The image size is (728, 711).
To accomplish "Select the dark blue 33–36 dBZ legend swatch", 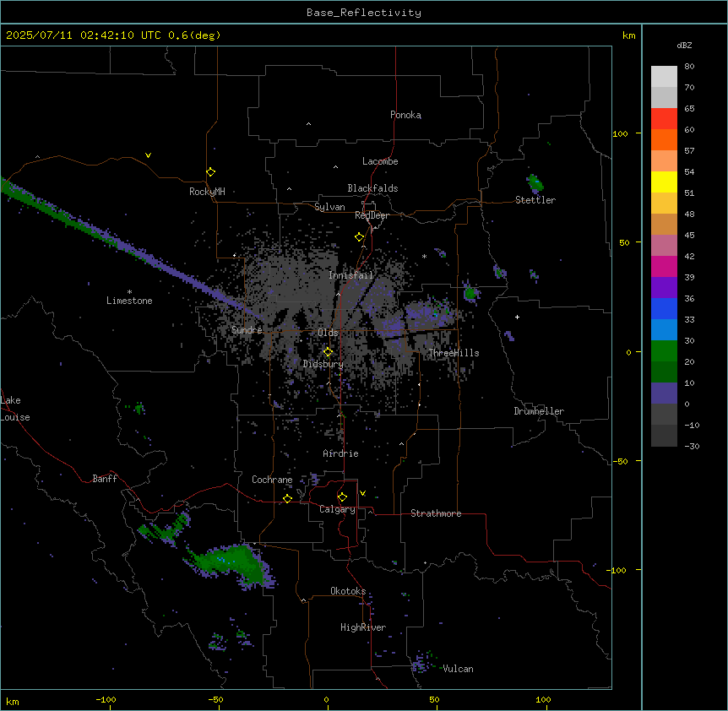I will coord(664,308).
